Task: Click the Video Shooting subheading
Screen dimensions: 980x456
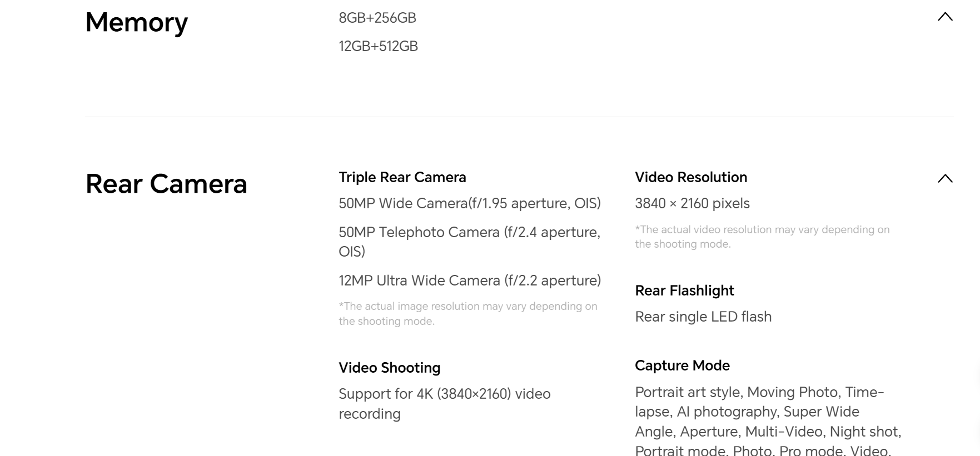Action: [x=390, y=368]
